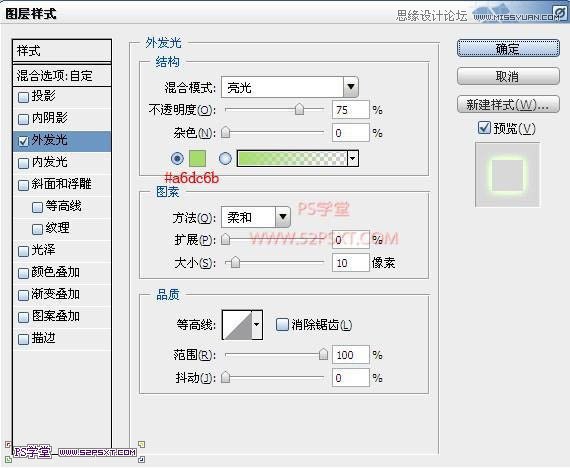Select the 渐变叠加 row label
Image resolution: width=570 pixels, height=468 pixels.
[55, 294]
